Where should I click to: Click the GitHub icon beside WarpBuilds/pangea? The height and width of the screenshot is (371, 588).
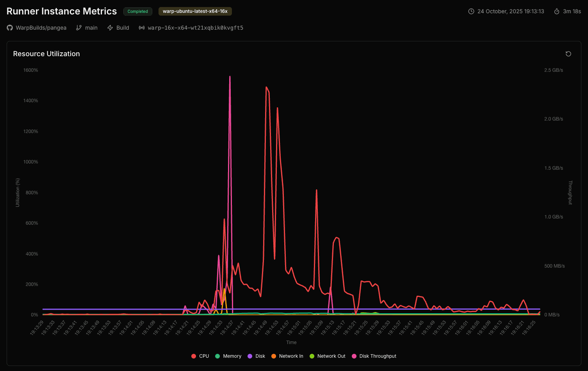(x=9, y=28)
